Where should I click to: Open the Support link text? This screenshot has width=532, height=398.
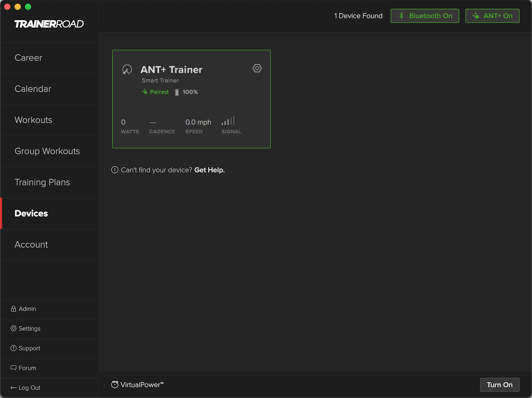(29, 348)
